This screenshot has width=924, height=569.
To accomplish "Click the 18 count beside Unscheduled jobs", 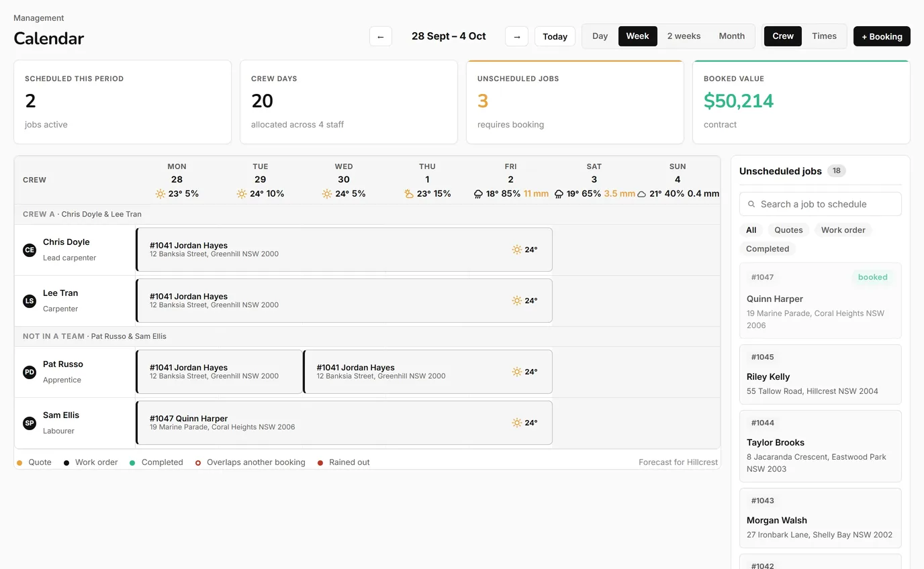I will [x=837, y=171].
